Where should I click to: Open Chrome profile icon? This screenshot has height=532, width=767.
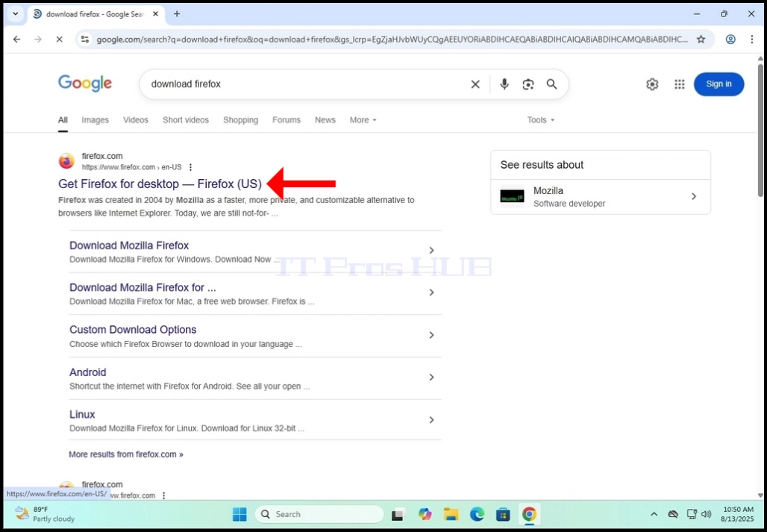[730, 39]
